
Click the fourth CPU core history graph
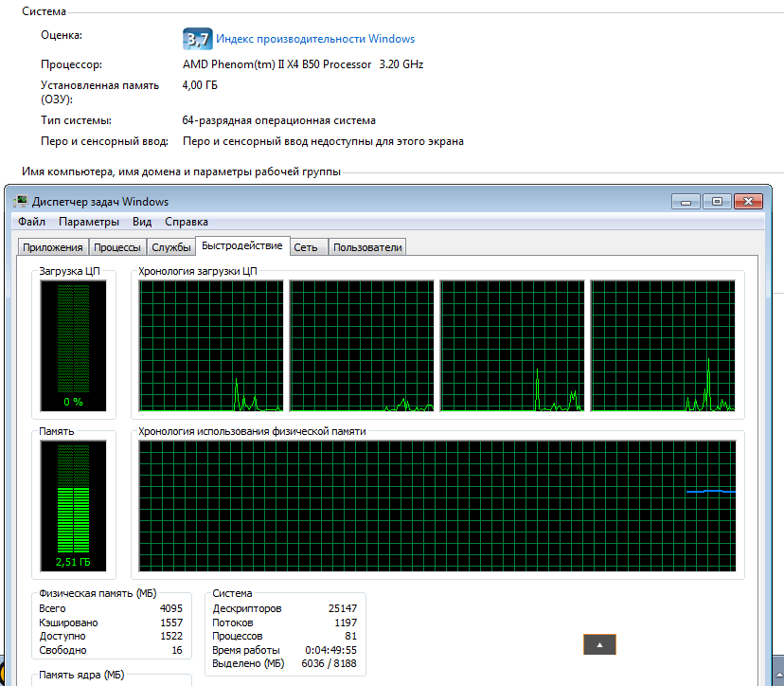tap(663, 346)
